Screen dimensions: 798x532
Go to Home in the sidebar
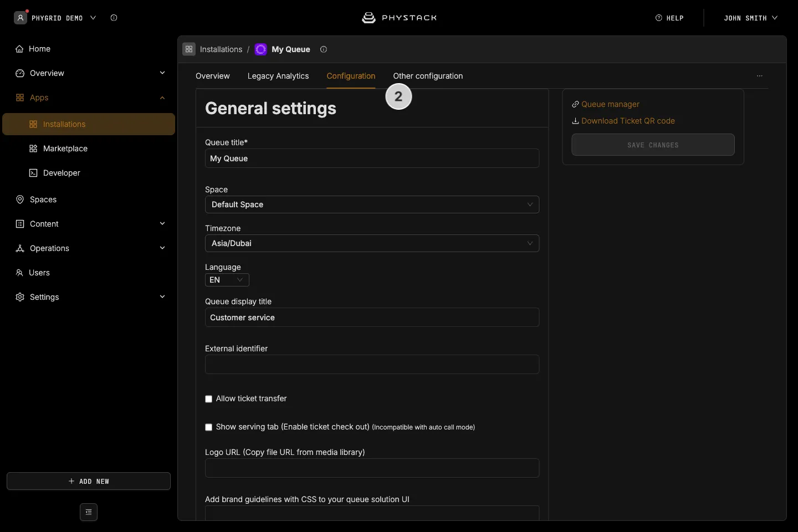89,49
